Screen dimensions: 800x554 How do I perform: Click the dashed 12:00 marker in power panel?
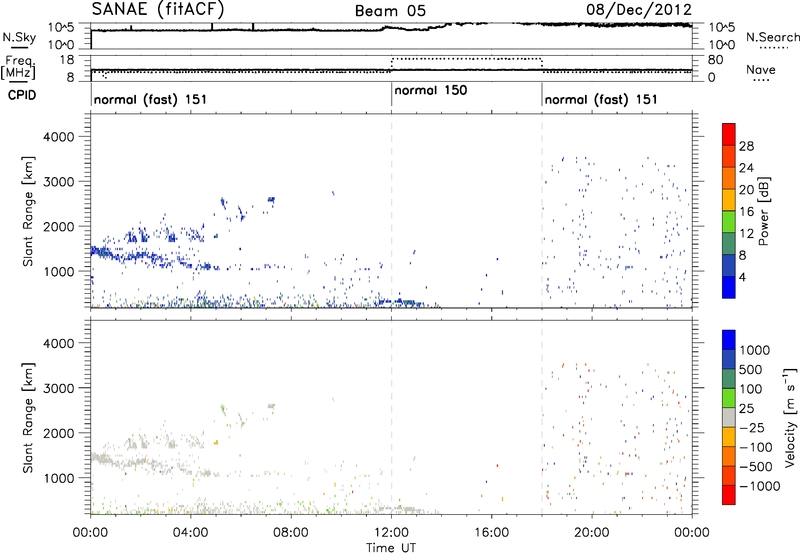coord(391,211)
